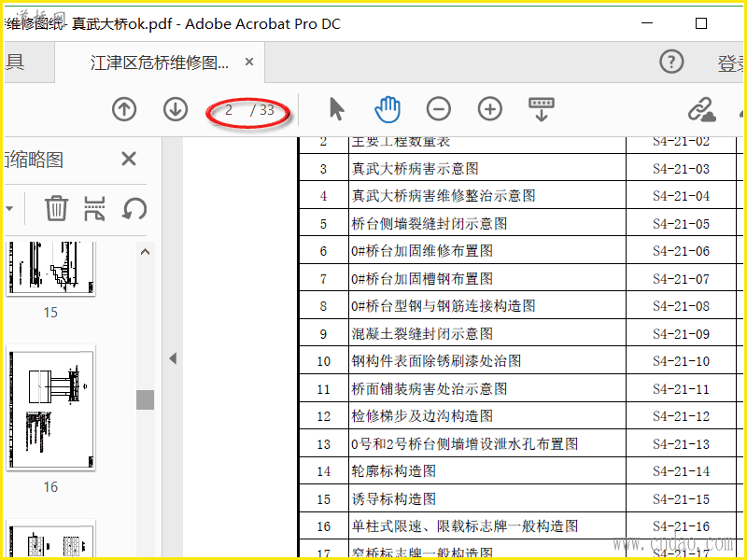Zoom out with the minus icon
Image resolution: width=747 pixels, height=560 pixels.
click(x=438, y=109)
